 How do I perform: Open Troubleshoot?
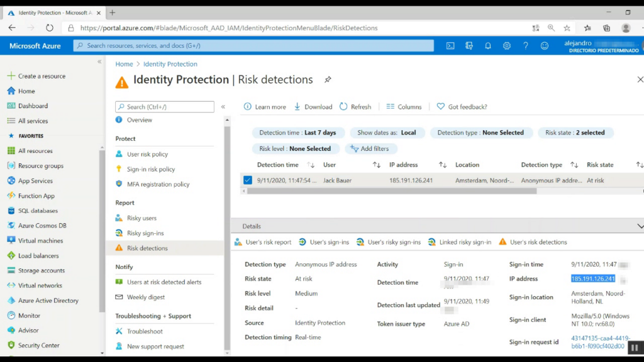coord(145,331)
